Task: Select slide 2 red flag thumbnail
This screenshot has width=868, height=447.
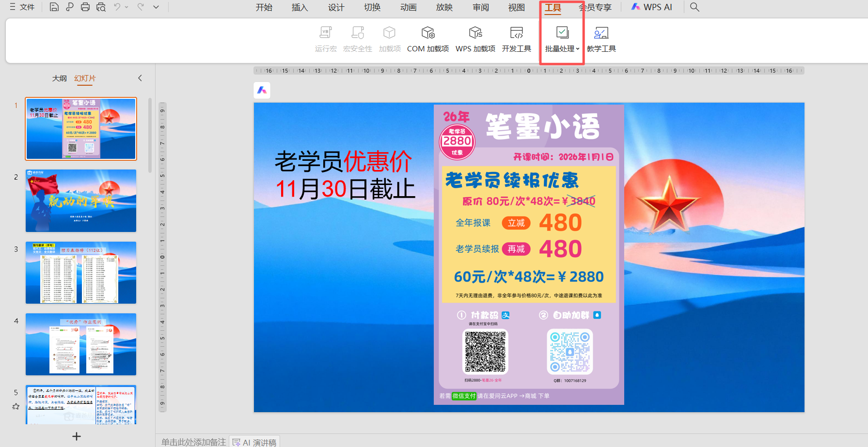Action: coord(81,200)
